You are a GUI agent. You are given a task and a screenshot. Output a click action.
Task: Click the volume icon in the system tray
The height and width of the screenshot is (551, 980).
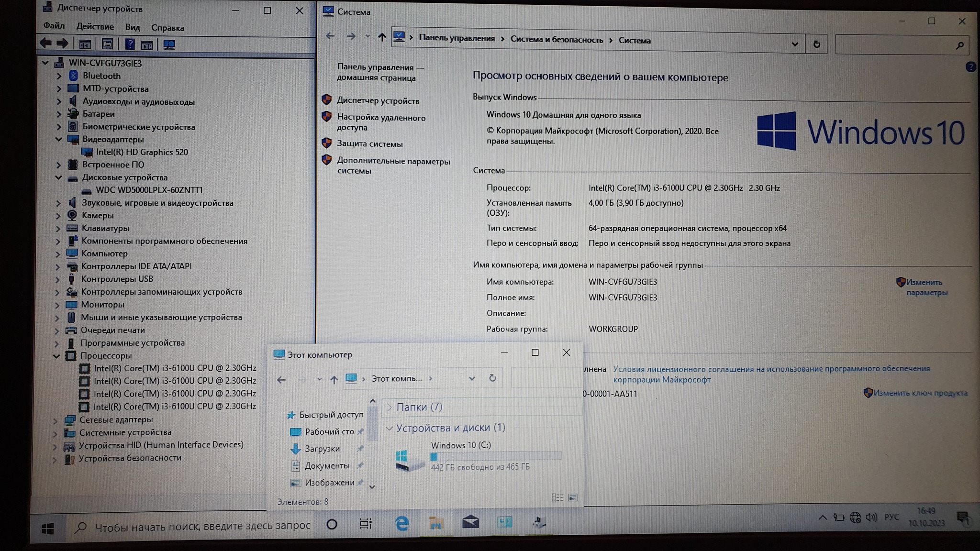[x=871, y=517]
